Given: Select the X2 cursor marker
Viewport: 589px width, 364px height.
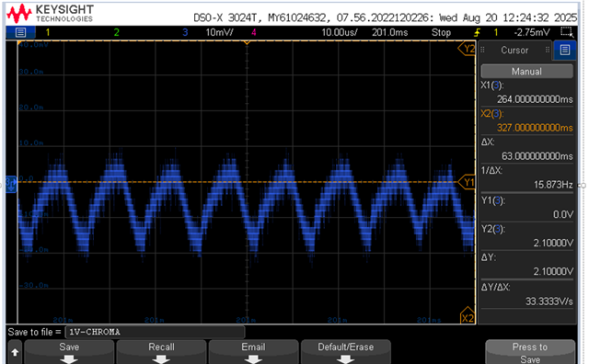Looking at the screenshot, I should tap(468, 317).
